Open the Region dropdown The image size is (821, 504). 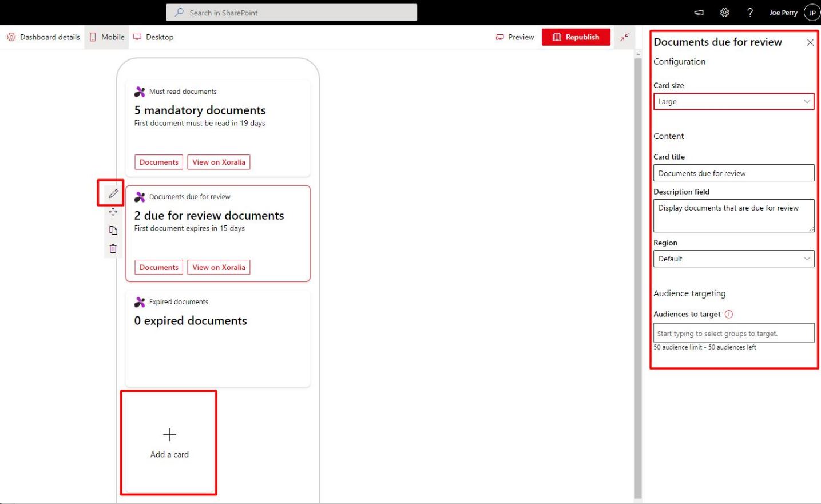click(733, 259)
